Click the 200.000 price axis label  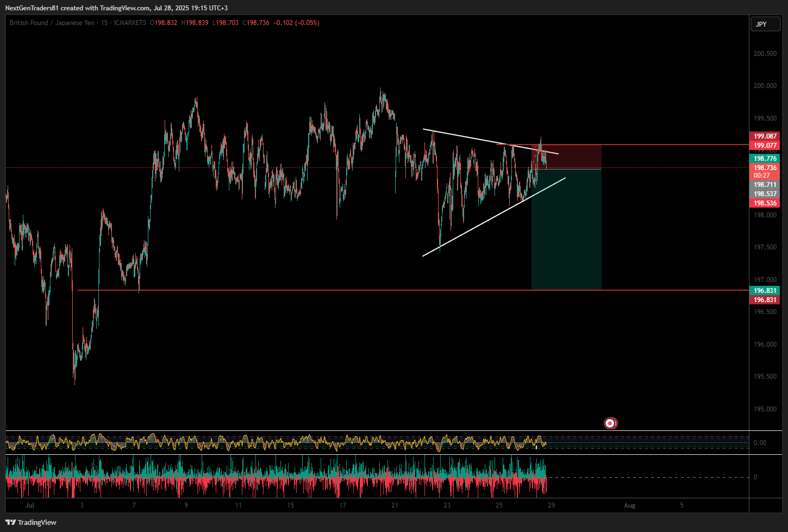(x=765, y=86)
